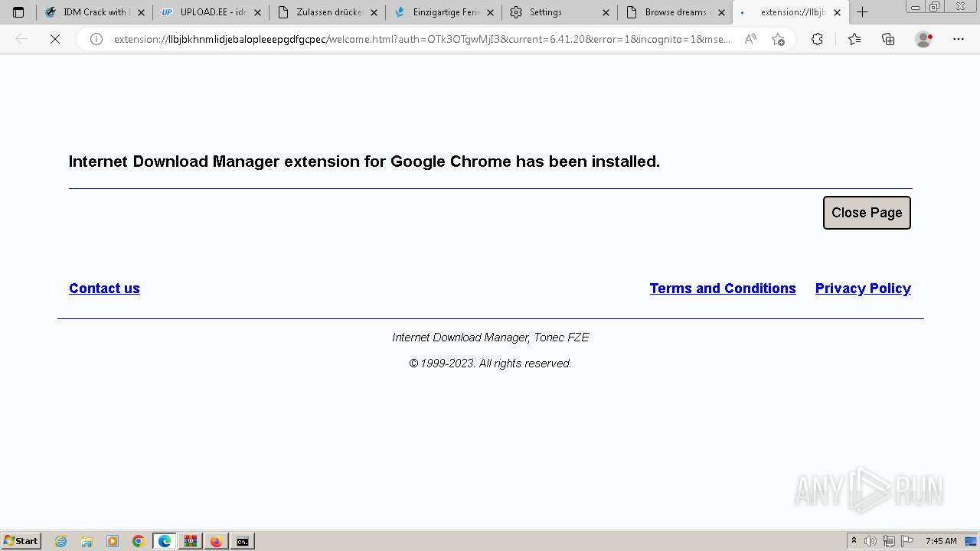Open the Collections icon
The width and height of the screenshot is (980, 551).
(x=888, y=39)
